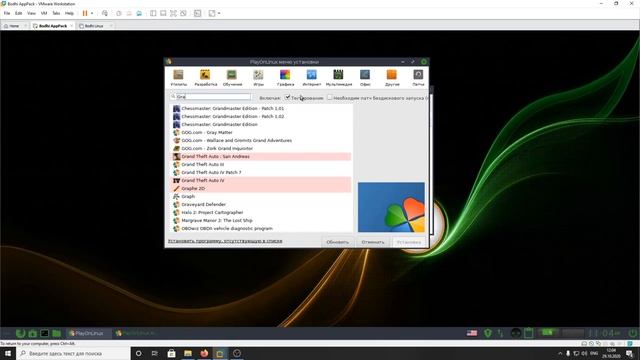Viewport: 640px width, 360px height.
Task: Click the Task View taskbar icon
Action: coord(155,353)
